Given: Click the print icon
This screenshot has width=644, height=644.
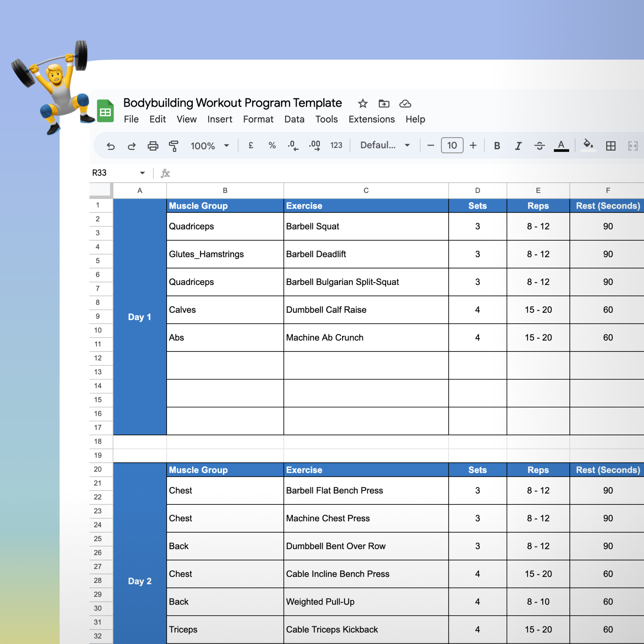Looking at the screenshot, I should 153,146.
